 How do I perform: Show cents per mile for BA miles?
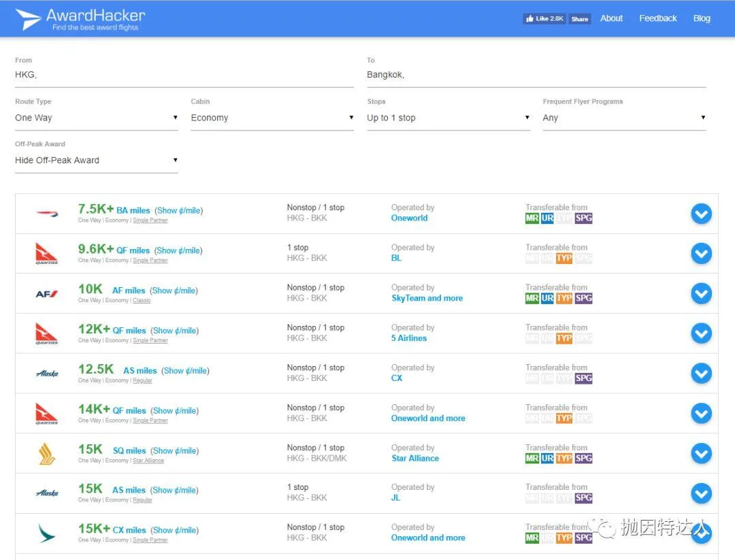(x=178, y=210)
